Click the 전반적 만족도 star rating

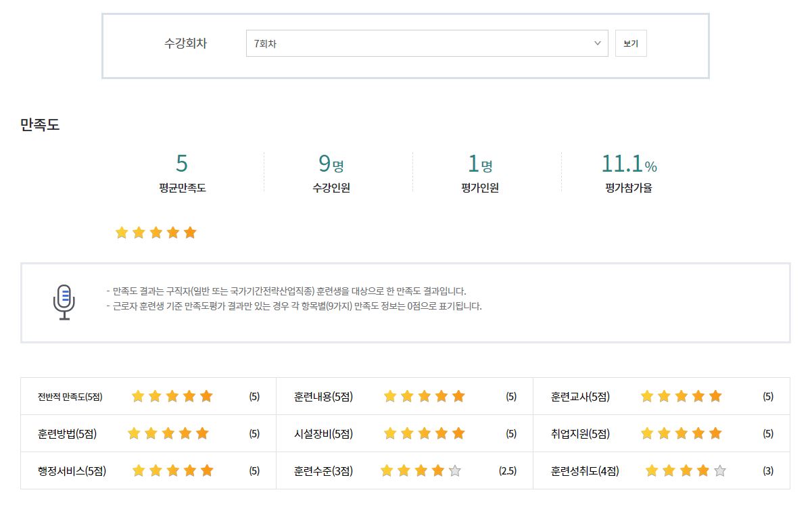pyautogui.click(x=172, y=396)
